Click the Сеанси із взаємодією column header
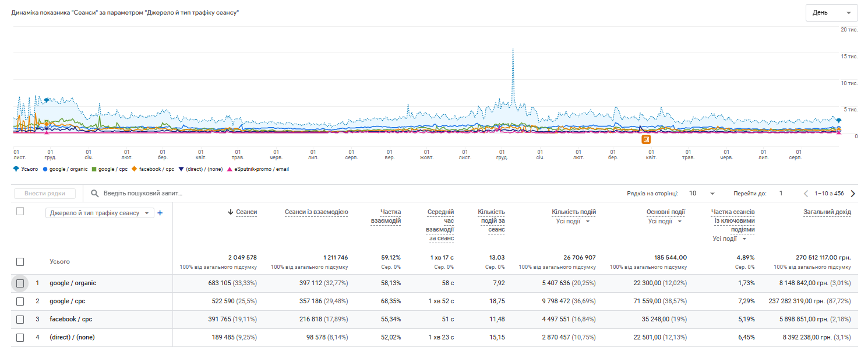Viewport: 868px width, 347px height. [316, 212]
